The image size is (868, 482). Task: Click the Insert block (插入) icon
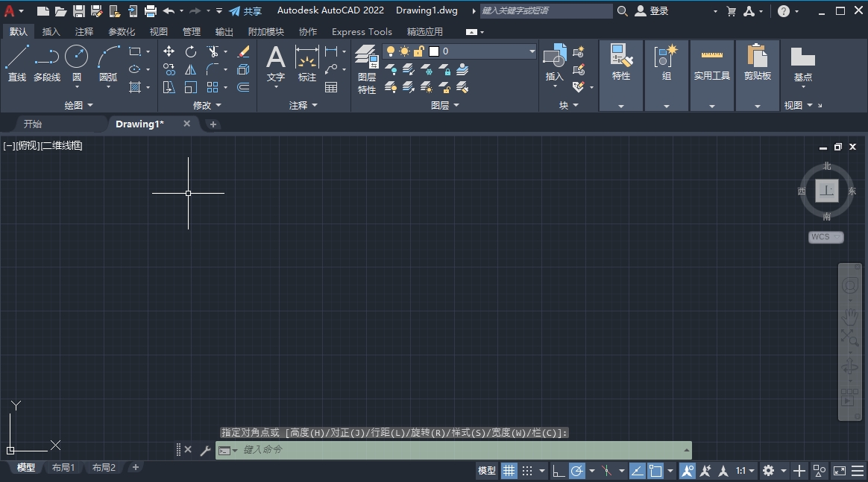click(x=554, y=60)
